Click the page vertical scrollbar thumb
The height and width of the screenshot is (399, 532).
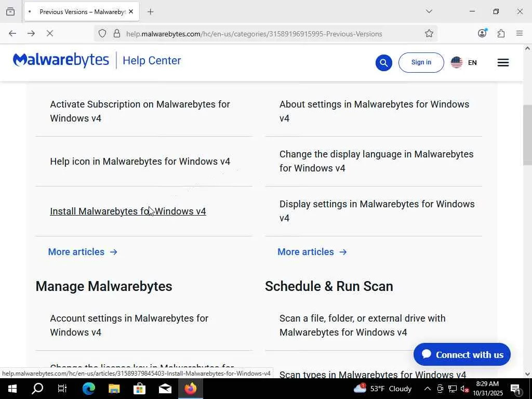tap(527, 136)
